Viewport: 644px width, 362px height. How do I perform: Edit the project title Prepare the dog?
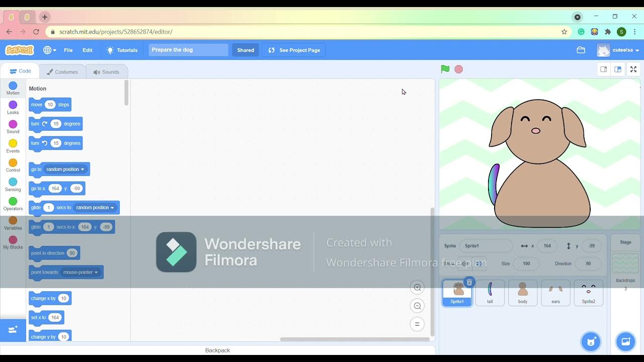tap(188, 50)
